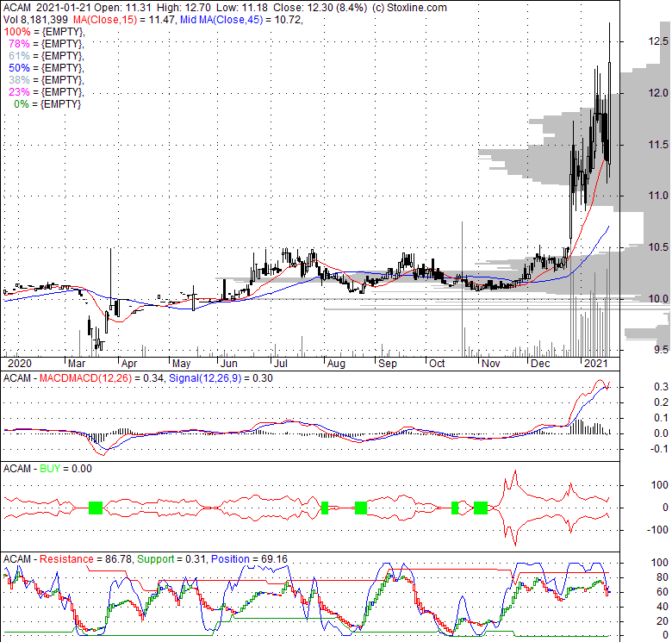
Task: Click the late-August green buy signal marker
Action: coord(361,508)
